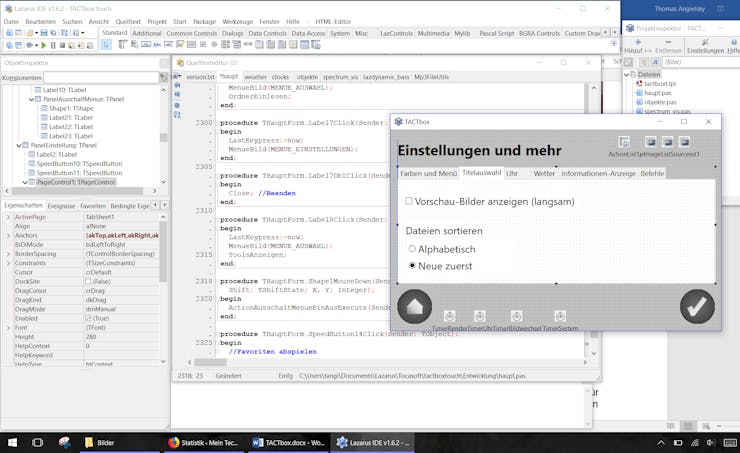
Task: Click the TEdit component icon in the Standard palette
Action: pyautogui.click(x=169, y=44)
